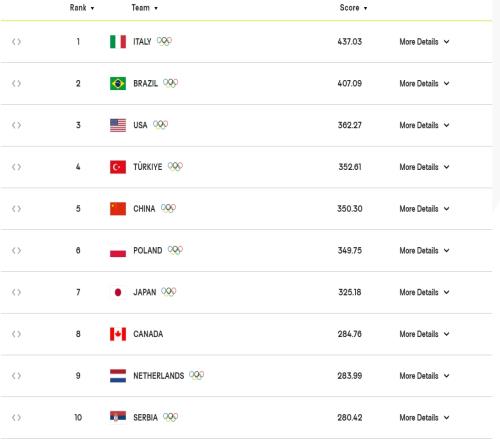Show More Details for Poland
The width and height of the screenshot is (500, 440).
click(x=424, y=250)
